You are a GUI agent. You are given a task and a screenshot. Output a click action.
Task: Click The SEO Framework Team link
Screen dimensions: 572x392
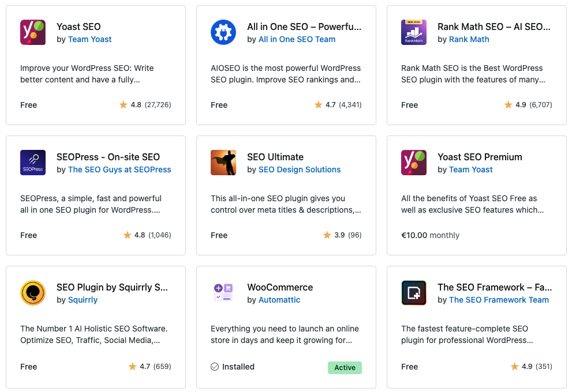tap(499, 300)
